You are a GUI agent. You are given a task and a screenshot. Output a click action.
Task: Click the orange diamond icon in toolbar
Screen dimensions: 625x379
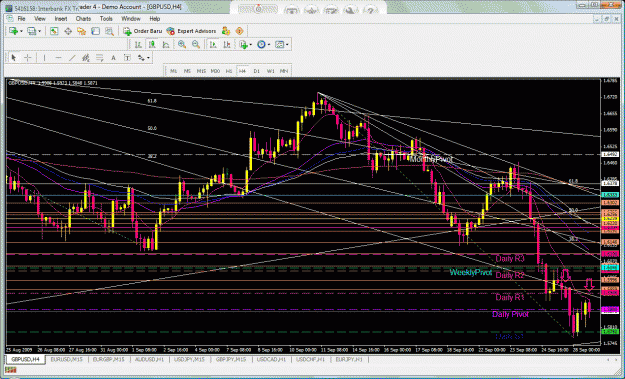click(x=239, y=31)
